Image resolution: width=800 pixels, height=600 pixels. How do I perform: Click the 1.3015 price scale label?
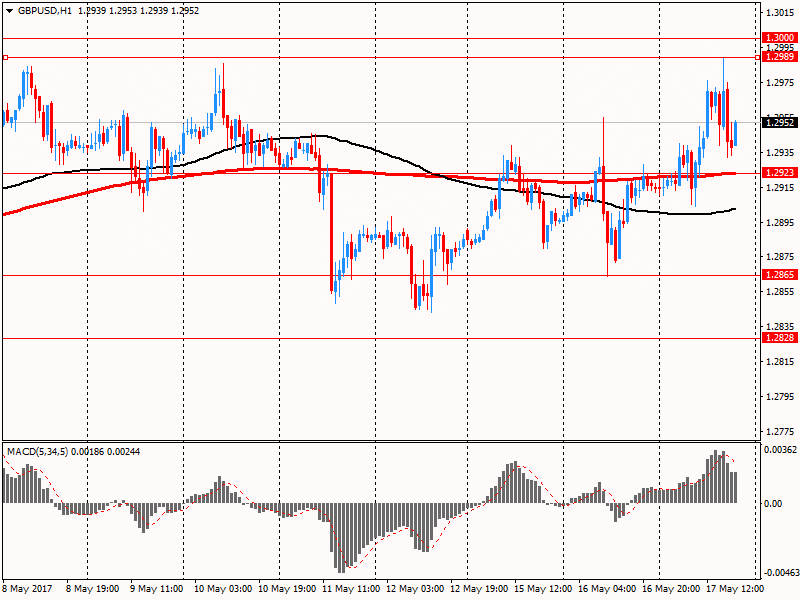780,13
